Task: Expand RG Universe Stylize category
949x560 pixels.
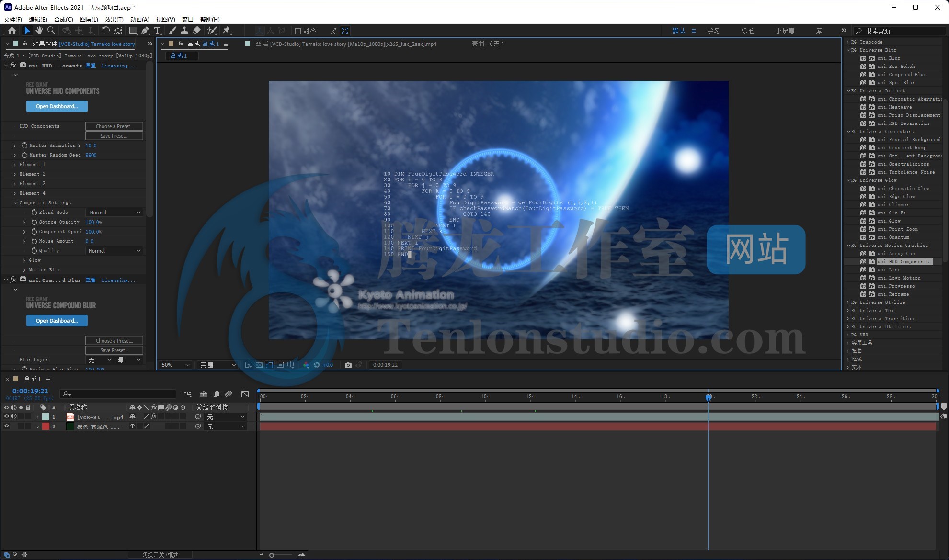Action: click(848, 302)
